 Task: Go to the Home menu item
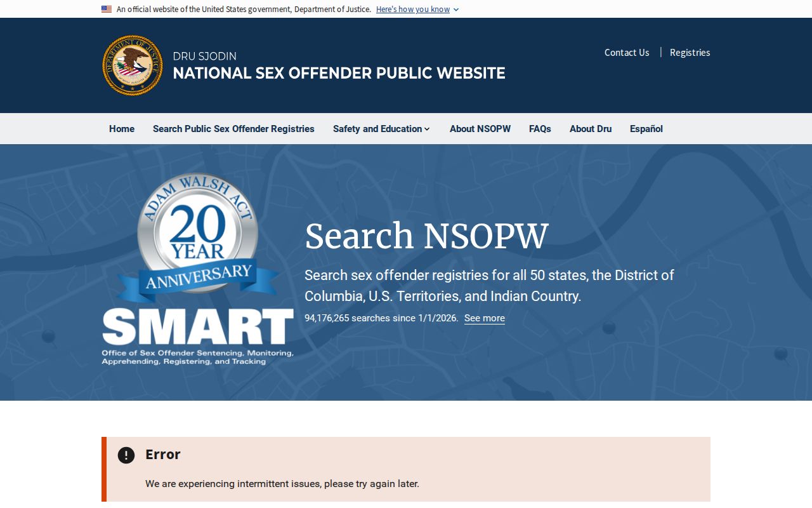[122, 129]
